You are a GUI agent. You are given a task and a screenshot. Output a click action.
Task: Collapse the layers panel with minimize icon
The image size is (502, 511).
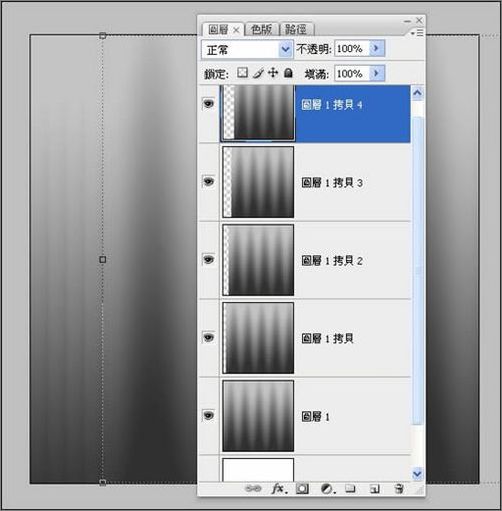(407, 21)
